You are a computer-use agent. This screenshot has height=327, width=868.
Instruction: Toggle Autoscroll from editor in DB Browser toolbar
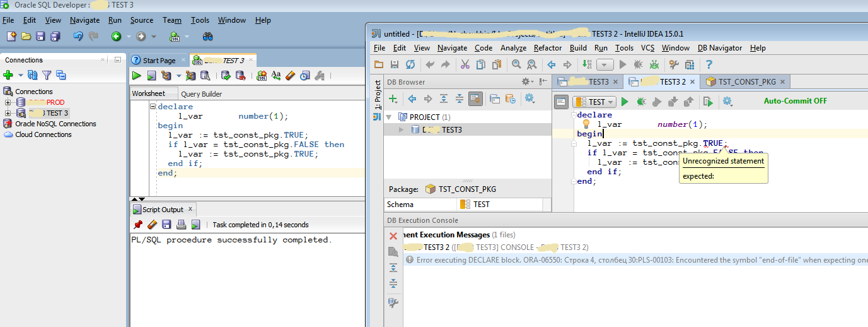click(x=476, y=98)
